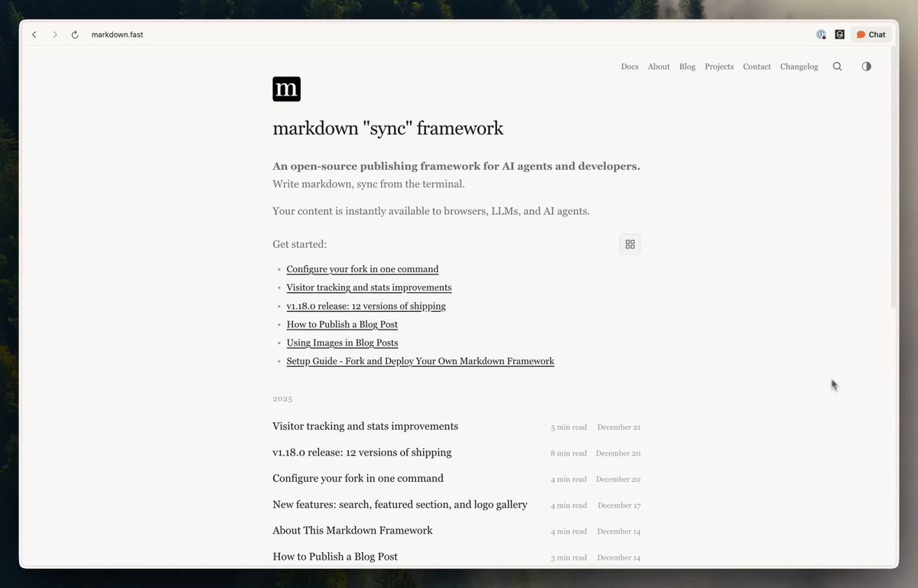Open post 'Configure your fork in one command' in 2025 list
Image resolution: width=918 pixels, height=588 pixels.
[x=456, y=479]
